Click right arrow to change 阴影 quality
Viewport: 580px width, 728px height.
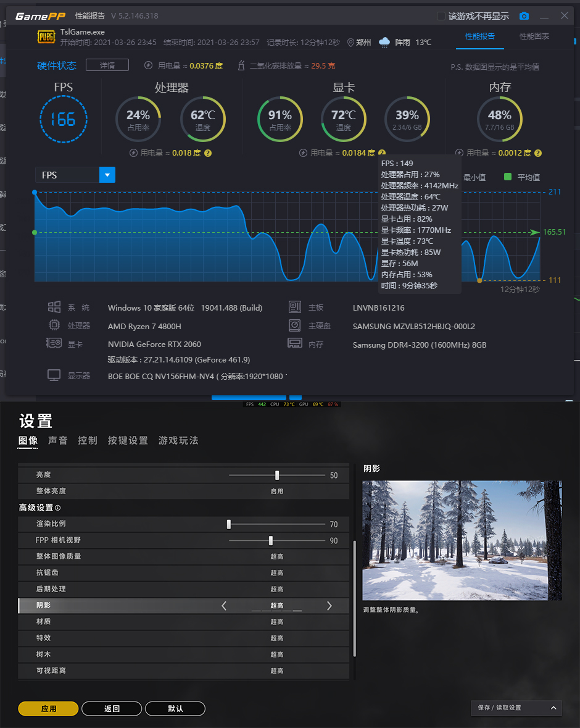(329, 605)
